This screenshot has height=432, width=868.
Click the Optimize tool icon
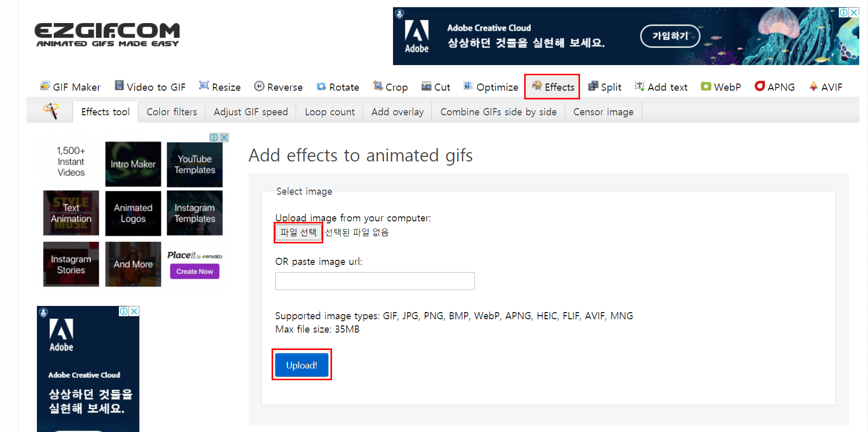(x=468, y=86)
